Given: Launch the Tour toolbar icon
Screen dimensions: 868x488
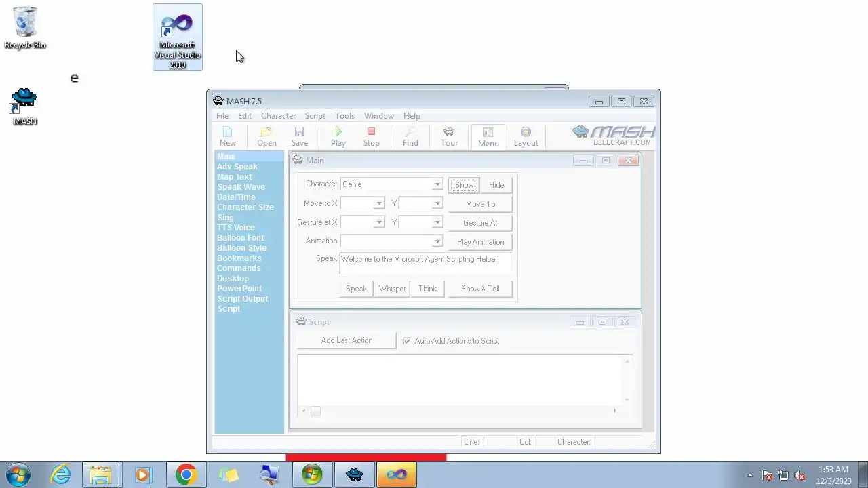Looking at the screenshot, I should [x=449, y=136].
